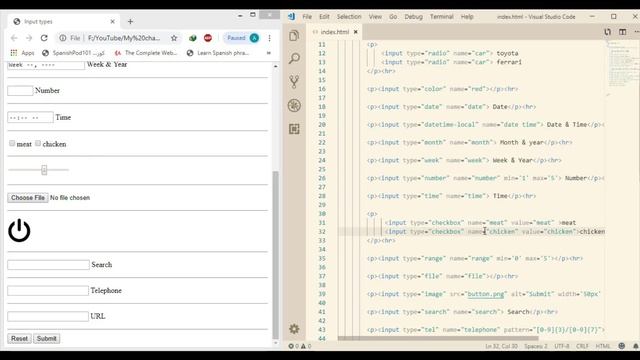Click the editor horizontal scrollbar

(438, 338)
